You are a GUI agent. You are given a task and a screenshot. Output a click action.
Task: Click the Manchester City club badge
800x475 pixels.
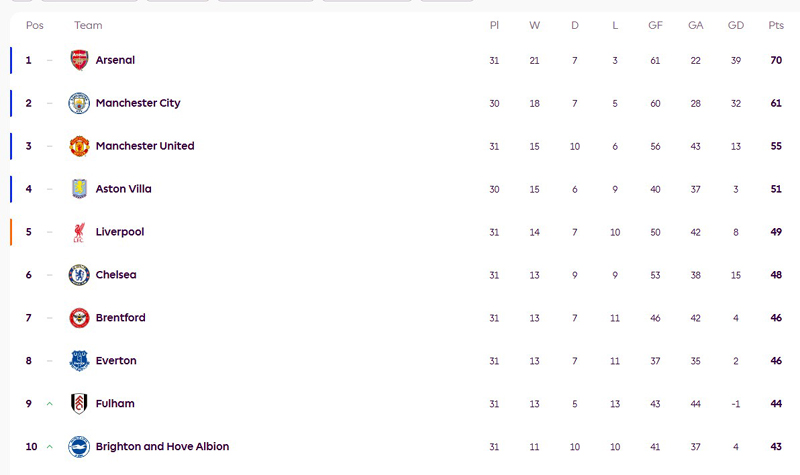(79, 103)
